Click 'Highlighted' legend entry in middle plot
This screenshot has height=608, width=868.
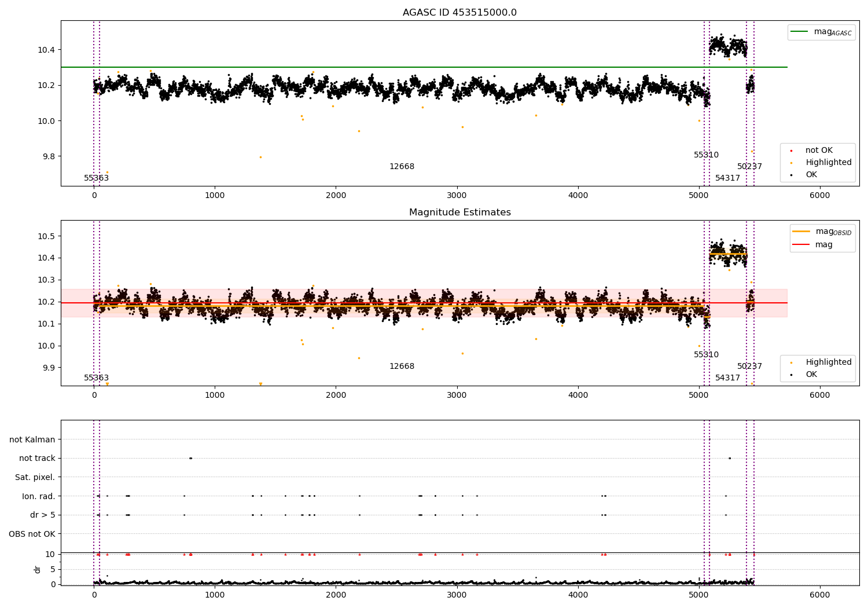(x=828, y=362)
